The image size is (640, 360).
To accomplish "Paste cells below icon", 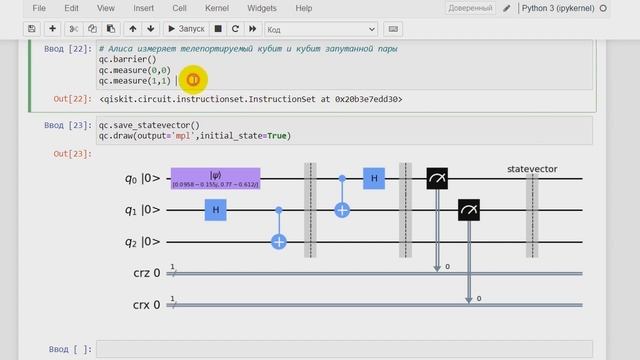I will tap(111, 29).
